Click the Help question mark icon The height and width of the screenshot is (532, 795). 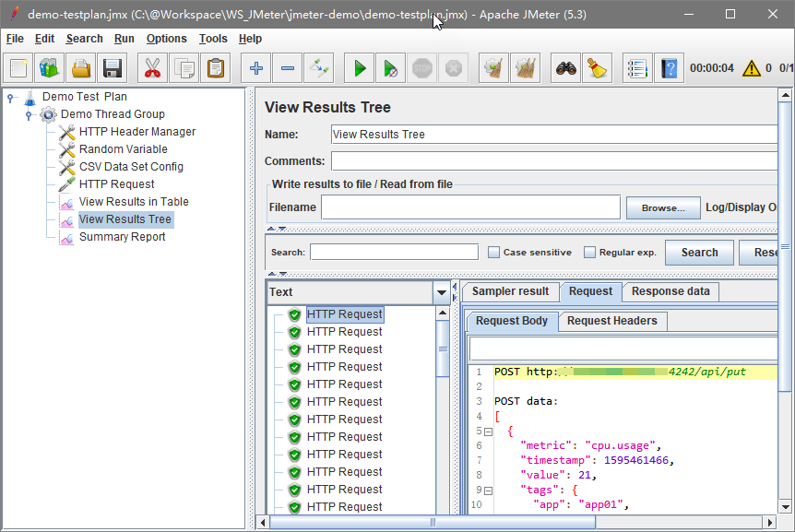click(670, 68)
